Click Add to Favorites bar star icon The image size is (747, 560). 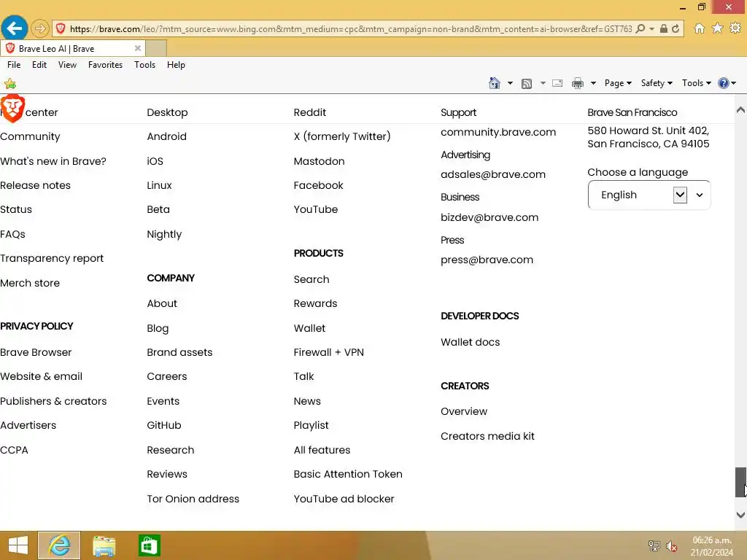point(10,84)
